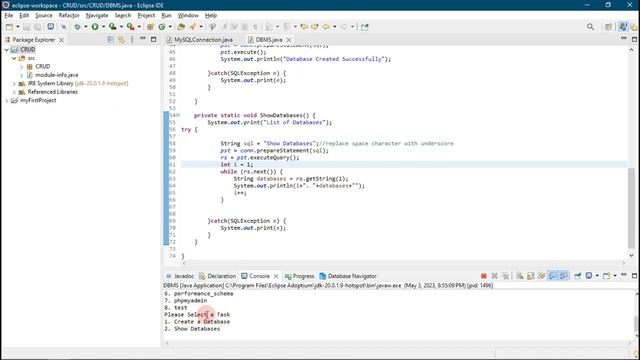
Task: Click the New Java Package icon
Action: [x=150, y=27]
